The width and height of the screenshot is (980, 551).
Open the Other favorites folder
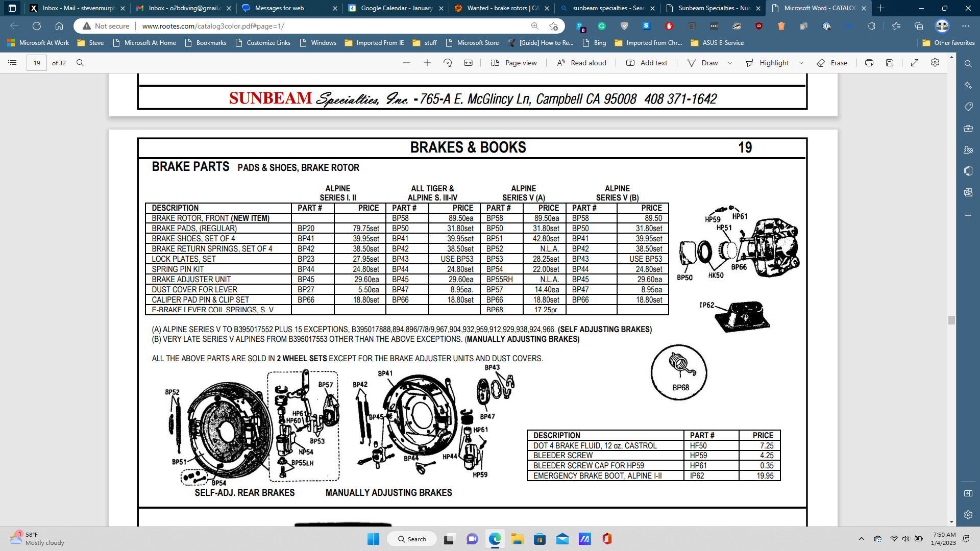pos(948,43)
